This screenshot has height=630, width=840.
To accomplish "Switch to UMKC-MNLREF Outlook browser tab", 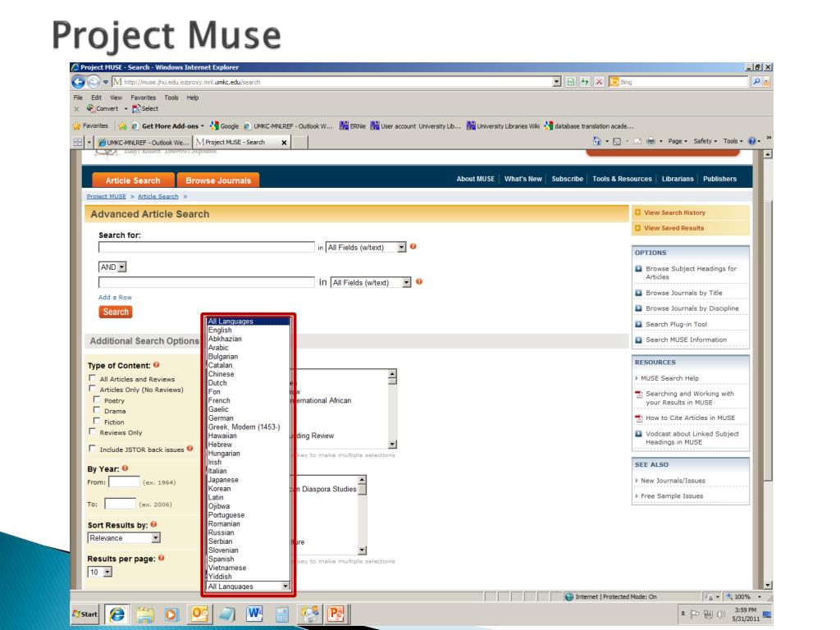I will pos(144,143).
